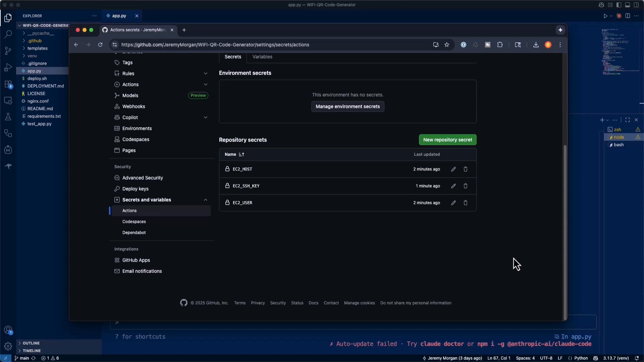Screen dimensions: 644x362
Task: Open VS Code Extensions view
Action: click(8, 84)
